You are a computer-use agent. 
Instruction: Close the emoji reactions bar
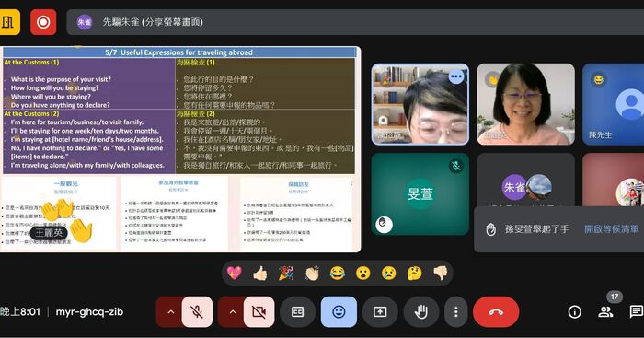[x=339, y=312]
